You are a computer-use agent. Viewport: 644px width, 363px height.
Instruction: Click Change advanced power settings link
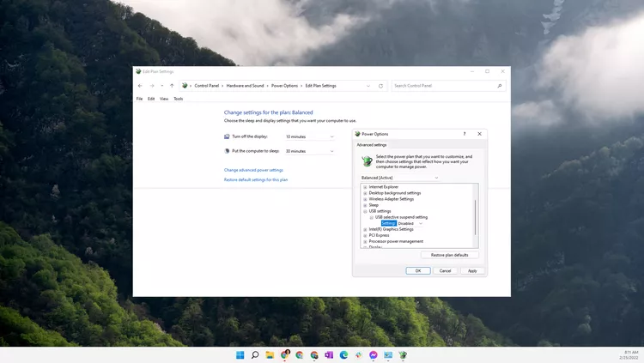(253, 170)
